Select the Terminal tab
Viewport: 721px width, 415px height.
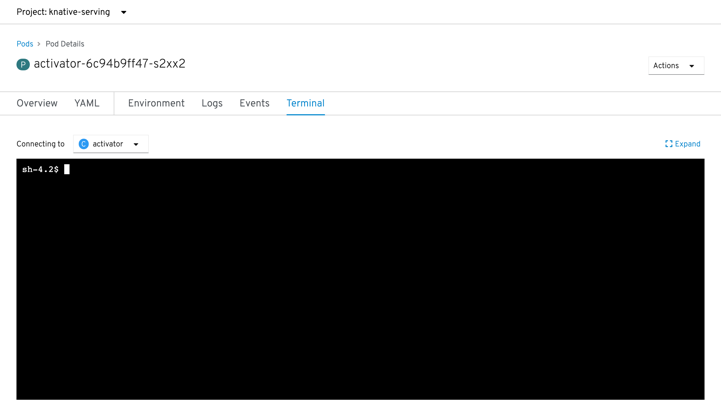pyautogui.click(x=306, y=103)
